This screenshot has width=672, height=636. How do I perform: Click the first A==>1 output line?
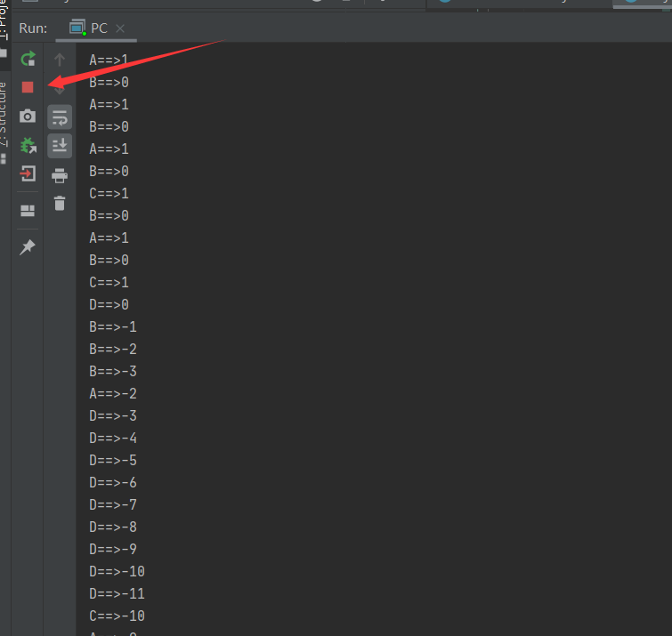click(109, 60)
